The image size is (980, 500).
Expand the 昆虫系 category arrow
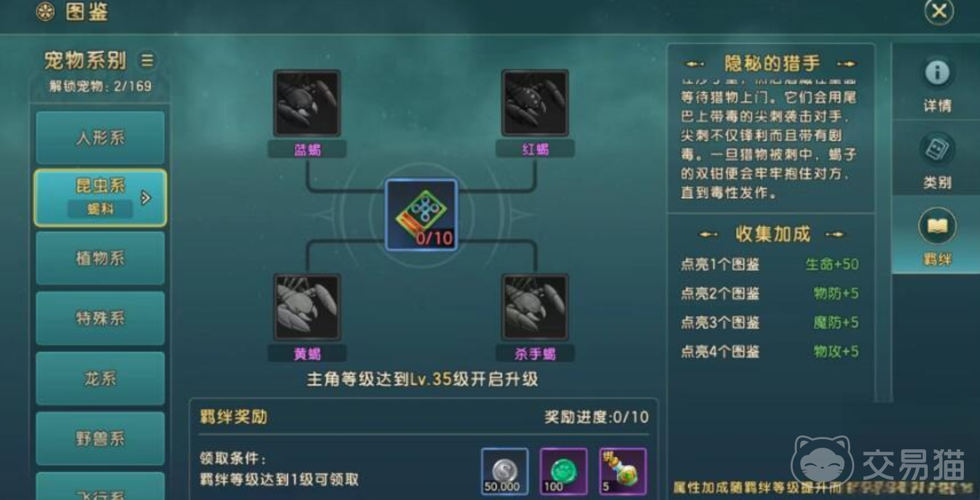pos(145,198)
